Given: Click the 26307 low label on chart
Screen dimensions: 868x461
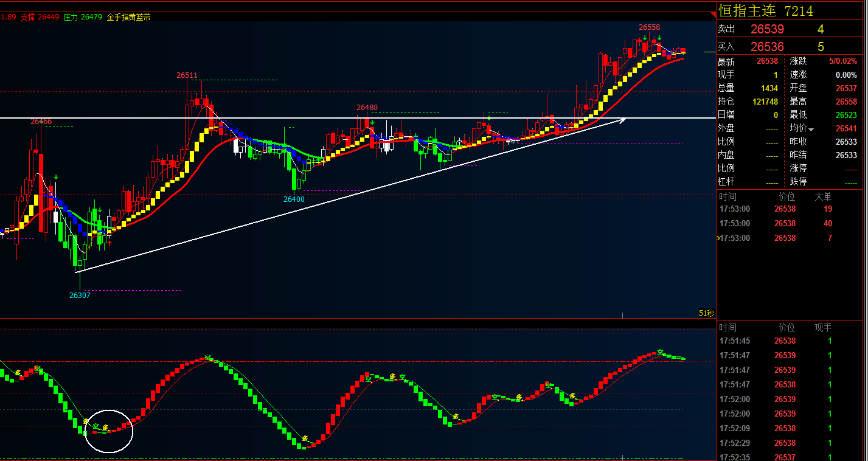Looking at the screenshot, I should click(x=80, y=295).
